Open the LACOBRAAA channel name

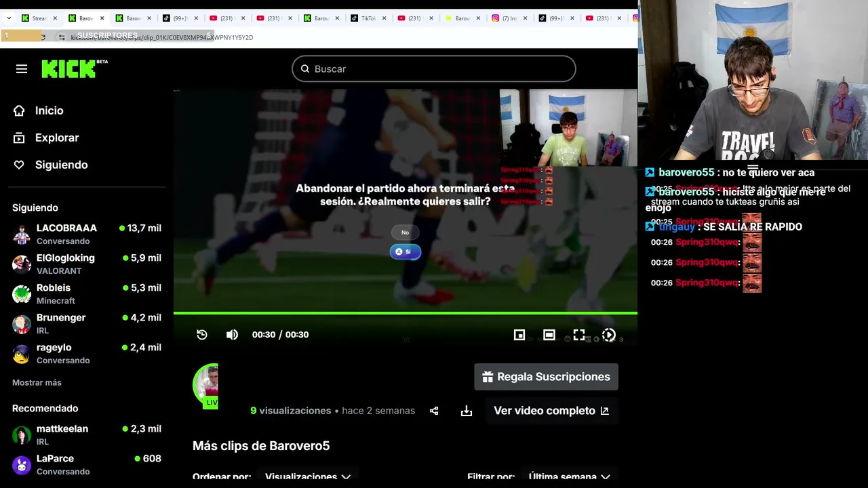click(x=66, y=228)
